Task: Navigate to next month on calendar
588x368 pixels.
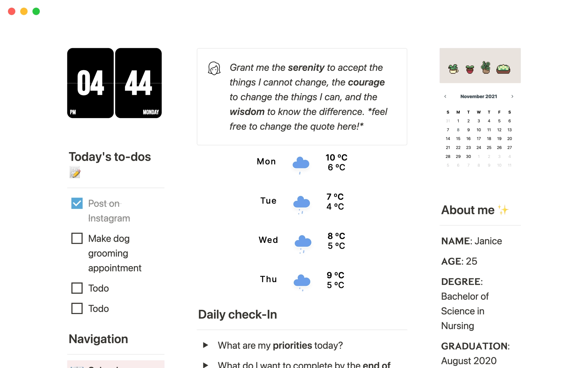Action: pos(512,96)
